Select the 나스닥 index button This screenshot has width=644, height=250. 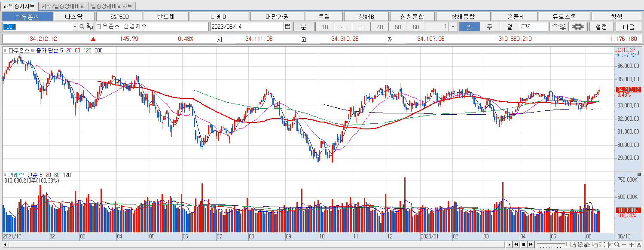point(74,16)
